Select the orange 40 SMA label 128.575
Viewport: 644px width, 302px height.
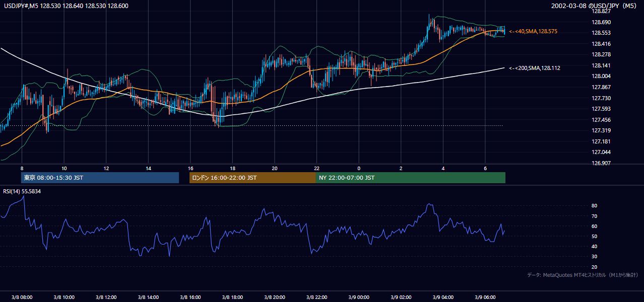pyautogui.click(x=533, y=31)
